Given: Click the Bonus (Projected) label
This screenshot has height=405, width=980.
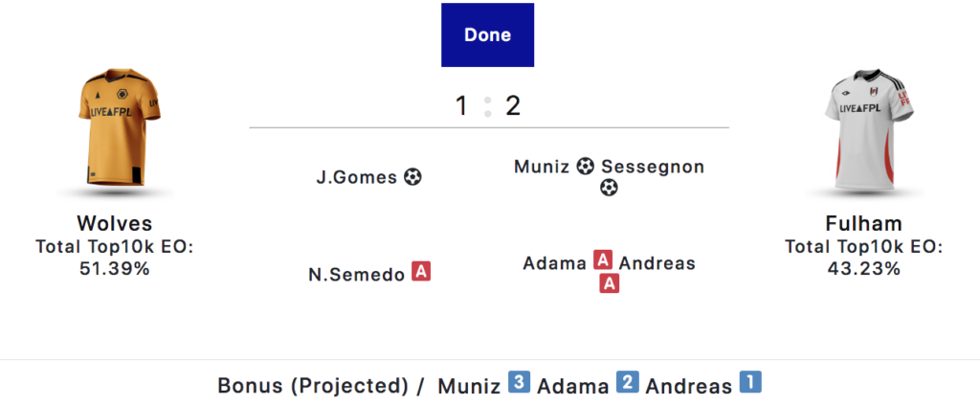Looking at the screenshot, I should click(x=313, y=386).
